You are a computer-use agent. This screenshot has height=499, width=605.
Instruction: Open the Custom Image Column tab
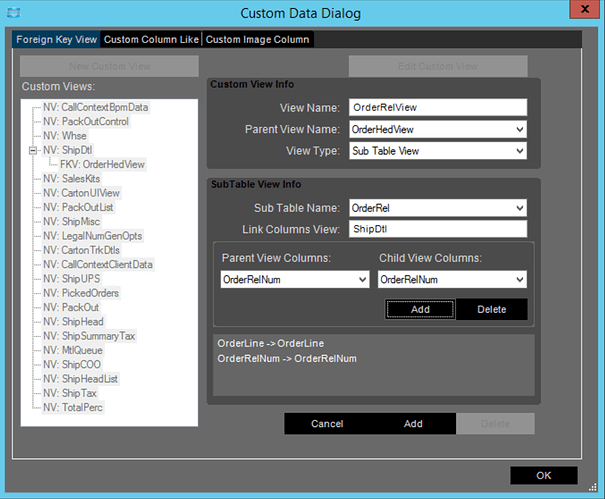coord(257,39)
